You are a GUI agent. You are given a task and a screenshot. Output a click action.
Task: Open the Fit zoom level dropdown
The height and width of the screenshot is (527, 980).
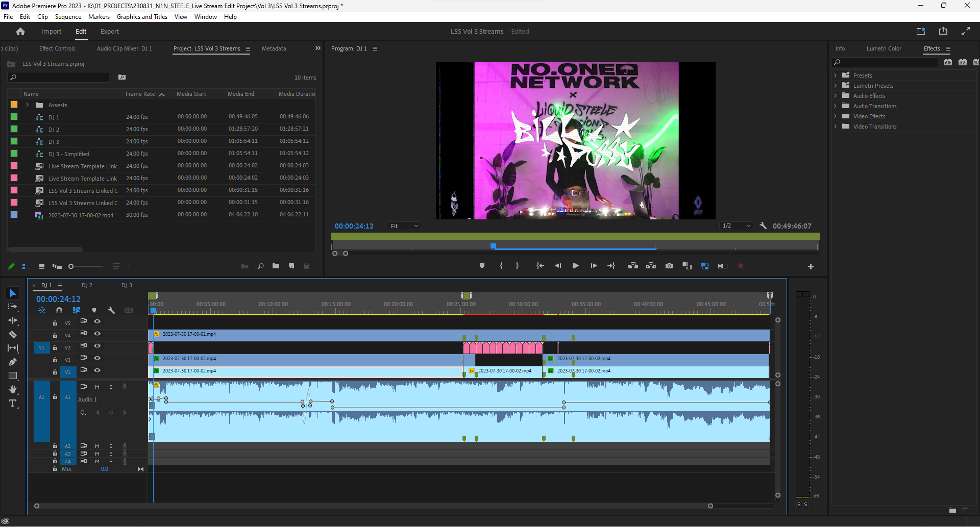[404, 226]
